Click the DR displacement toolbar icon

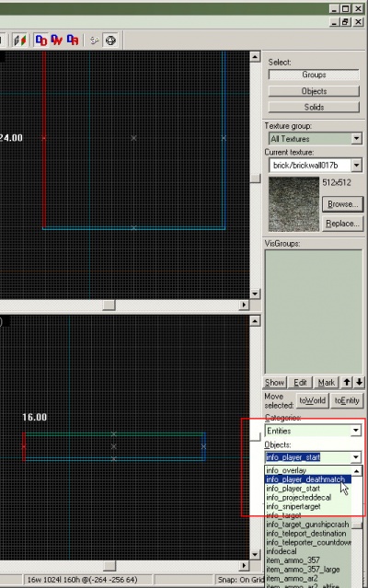tap(73, 40)
